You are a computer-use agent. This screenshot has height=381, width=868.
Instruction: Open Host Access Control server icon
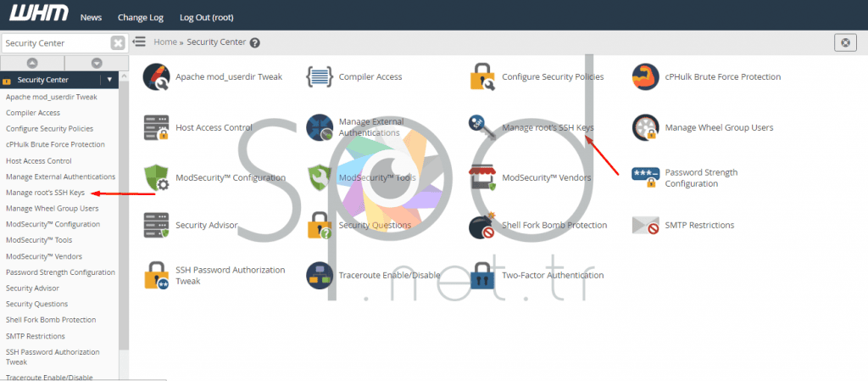[157, 127]
